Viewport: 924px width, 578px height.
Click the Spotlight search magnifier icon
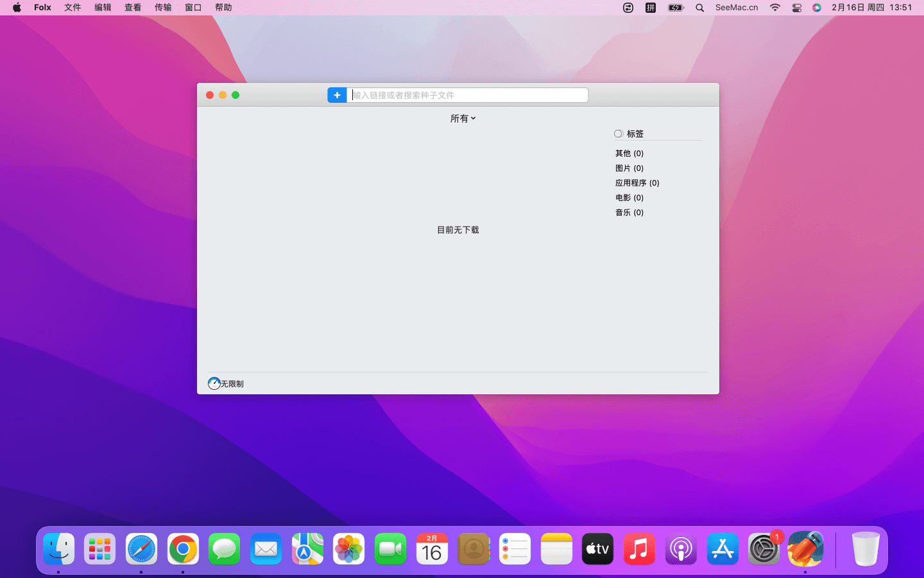coord(700,8)
